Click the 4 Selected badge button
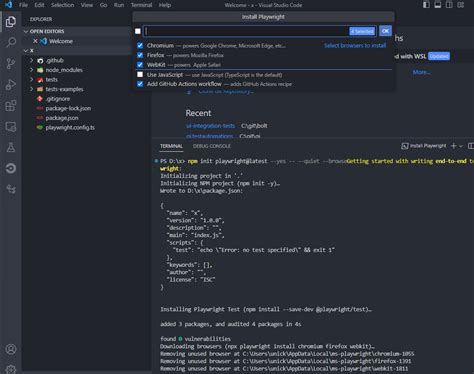Screen dimensions: 474x374 point(362,31)
